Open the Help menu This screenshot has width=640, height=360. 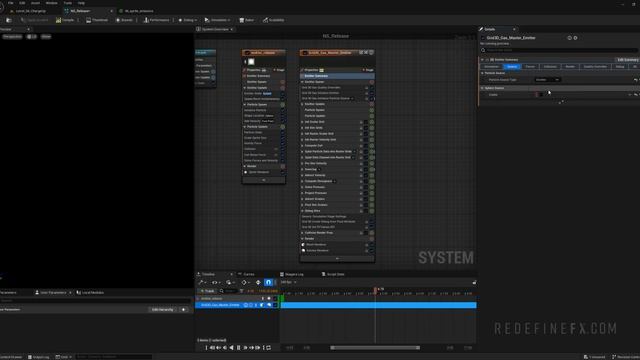pyautogui.click(x=81, y=3)
